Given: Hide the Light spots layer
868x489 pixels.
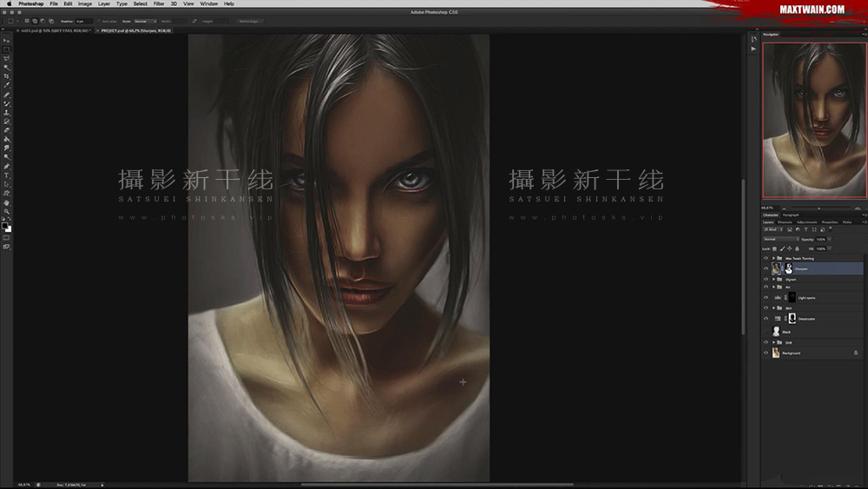Looking at the screenshot, I should (766, 297).
